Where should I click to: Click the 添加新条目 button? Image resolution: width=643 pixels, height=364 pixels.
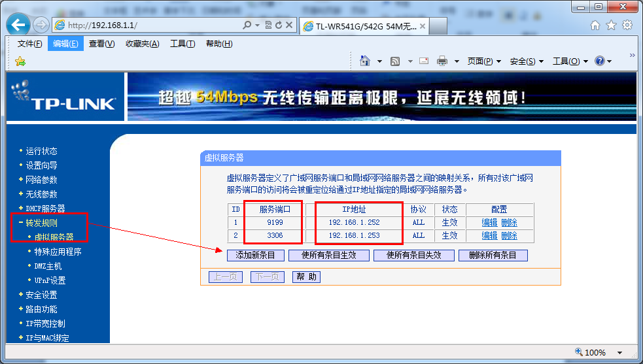pos(255,255)
